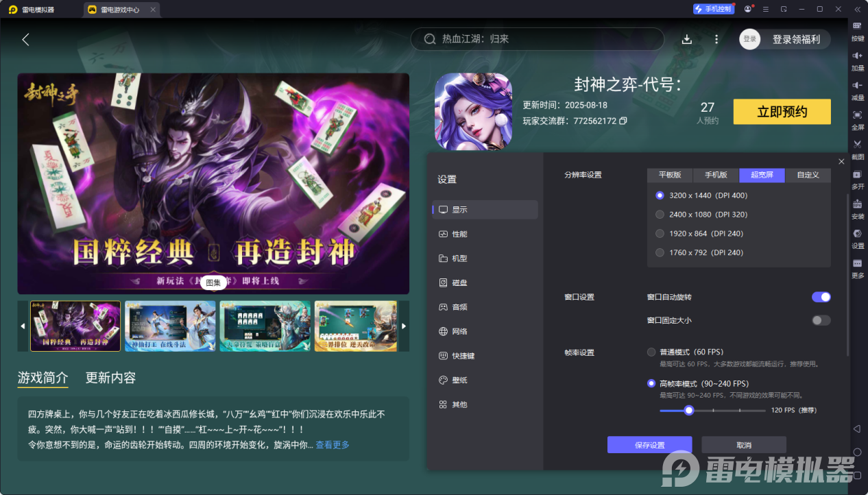Open the downloads icon near search bar
Viewport: 868px width, 495px height.
coord(687,39)
